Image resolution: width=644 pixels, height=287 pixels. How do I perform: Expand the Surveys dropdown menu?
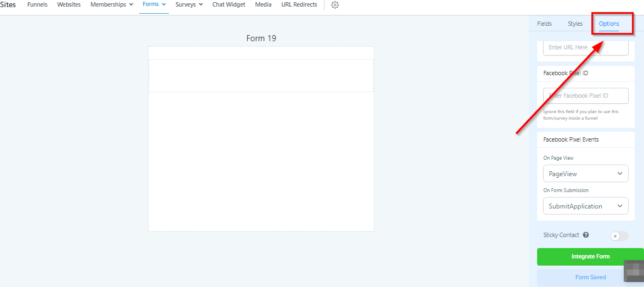click(x=189, y=4)
